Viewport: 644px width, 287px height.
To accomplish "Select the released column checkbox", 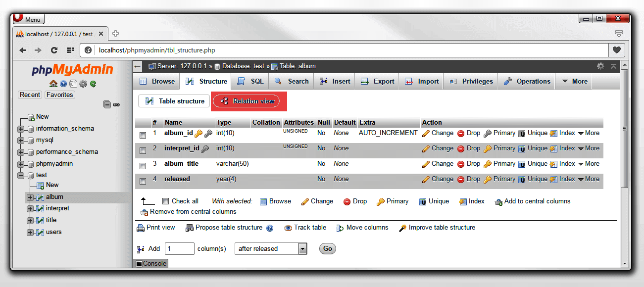I will click(x=143, y=181).
